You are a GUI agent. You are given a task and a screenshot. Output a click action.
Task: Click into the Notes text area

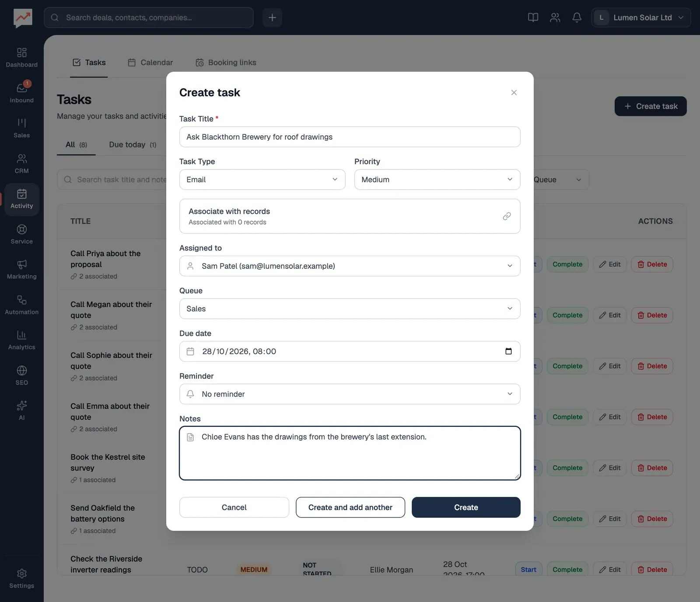pos(350,453)
